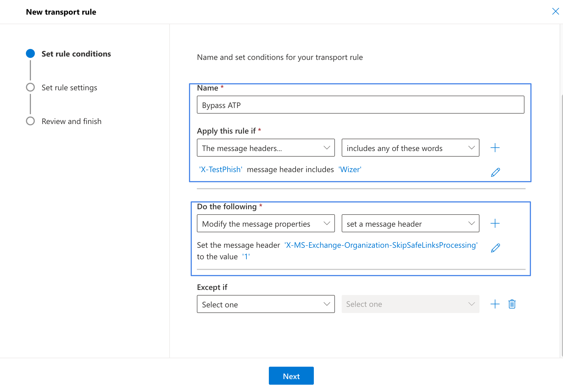563x392 pixels.
Task: Click the SkipSafeLinksProcessing header link
Action: [381, 245]
